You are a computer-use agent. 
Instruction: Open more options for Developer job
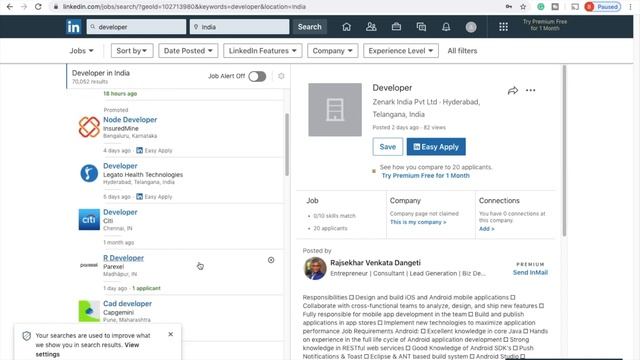pyautogui.click(x=530, y=90)
